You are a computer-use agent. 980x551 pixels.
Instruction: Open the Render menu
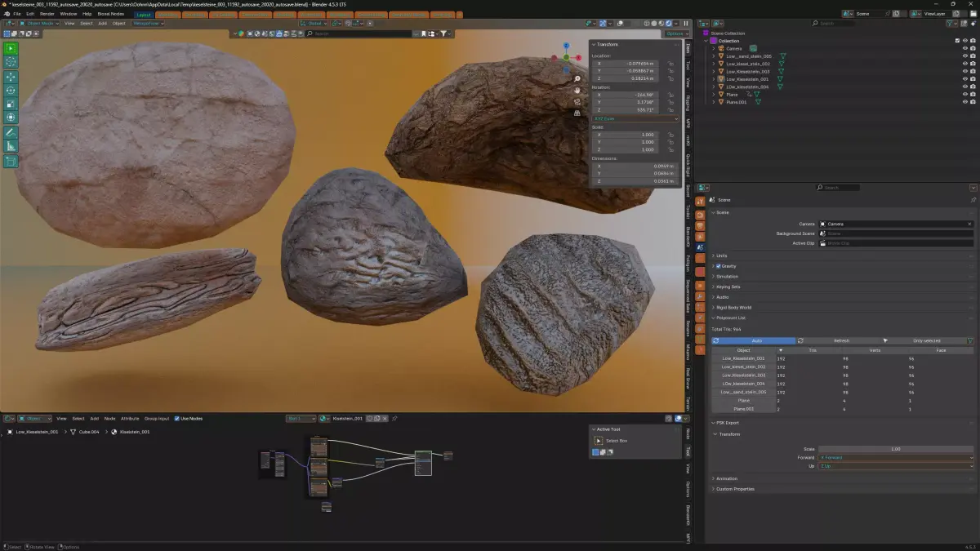point(47,14)
